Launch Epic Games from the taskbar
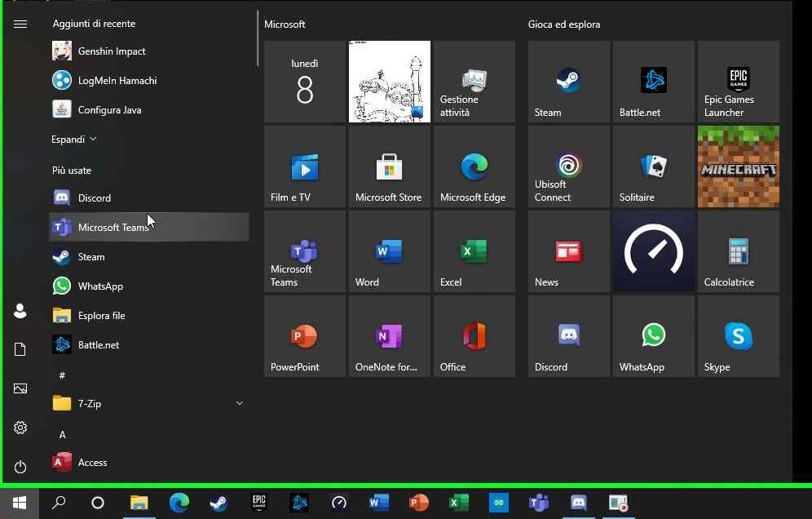 point(259,503)
